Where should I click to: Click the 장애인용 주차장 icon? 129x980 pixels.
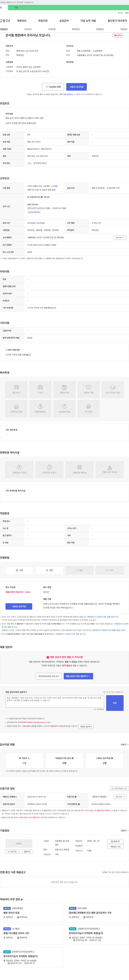19,469
